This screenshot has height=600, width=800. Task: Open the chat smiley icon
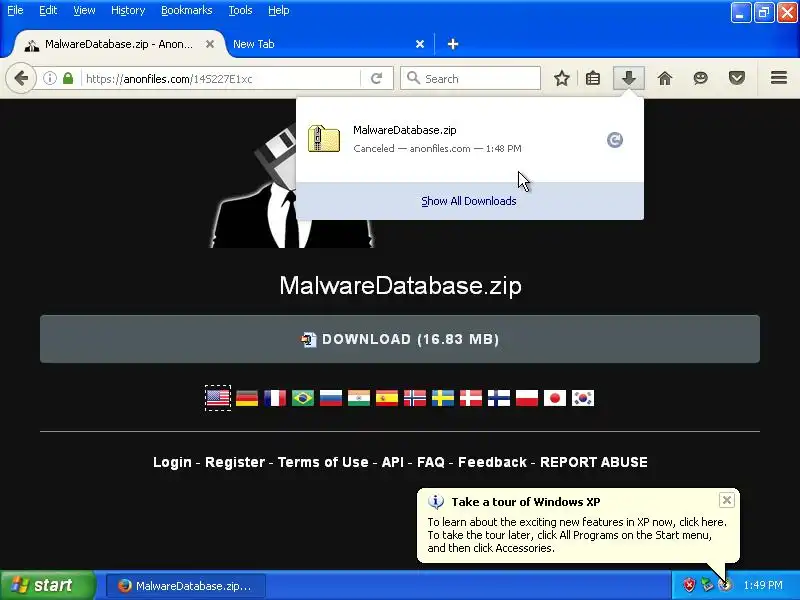tap(701, 79)
